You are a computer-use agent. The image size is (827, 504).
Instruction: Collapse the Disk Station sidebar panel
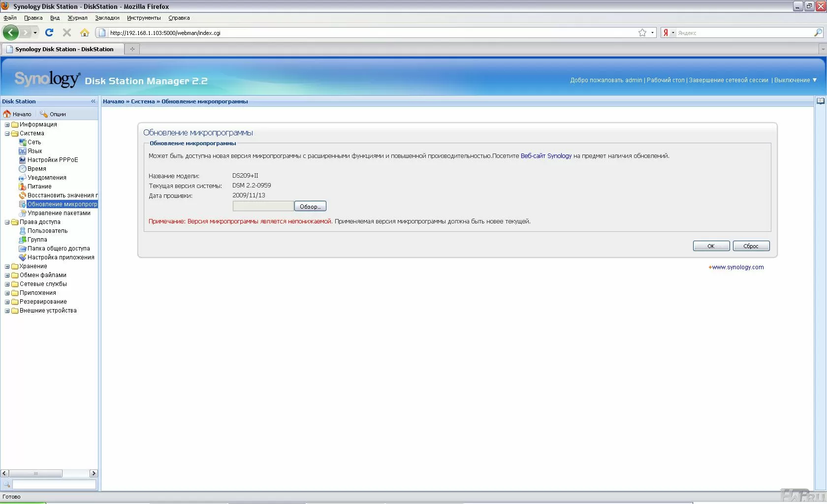point(93,101)
